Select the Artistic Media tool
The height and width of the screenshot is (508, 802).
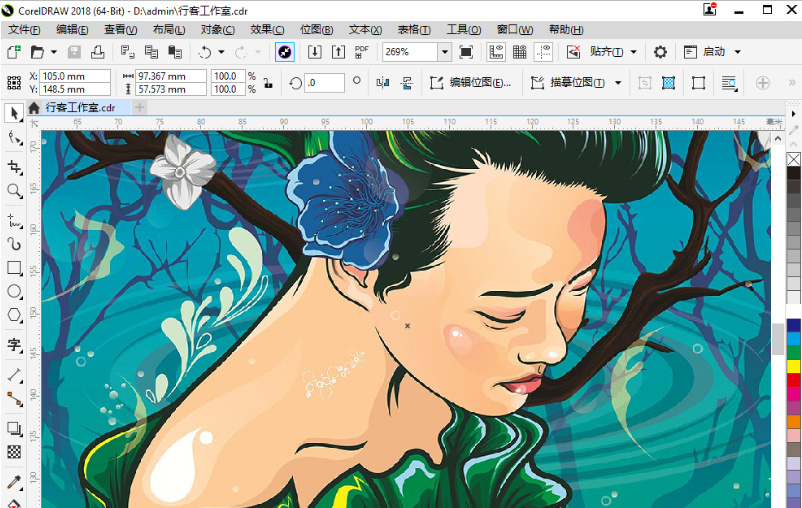coord(14,244)
